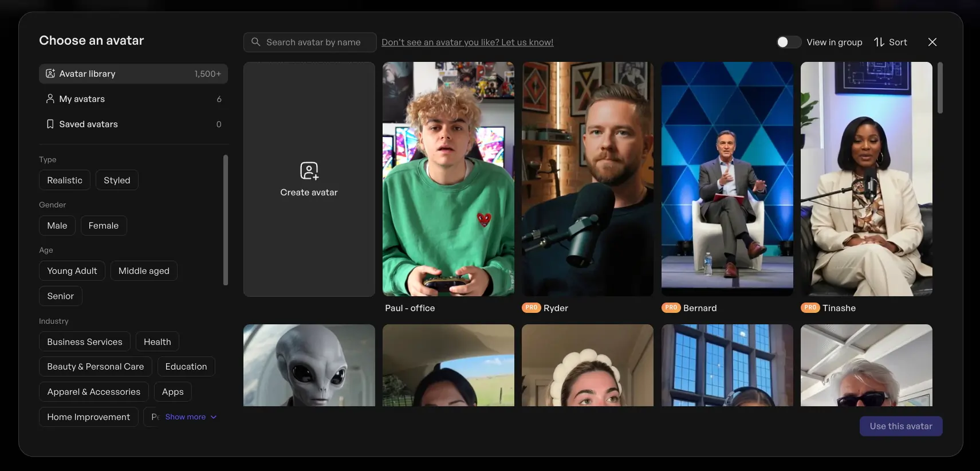Filter avatars by Male gender
Screen dimensions: 980x471
click(57, 225)
